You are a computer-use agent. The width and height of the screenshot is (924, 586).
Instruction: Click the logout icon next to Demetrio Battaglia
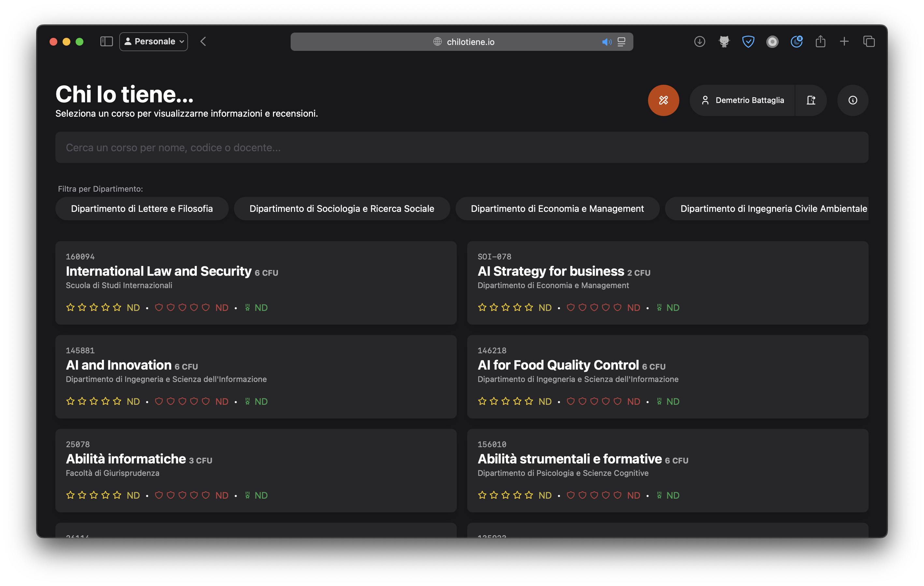(x=810, y=100)
